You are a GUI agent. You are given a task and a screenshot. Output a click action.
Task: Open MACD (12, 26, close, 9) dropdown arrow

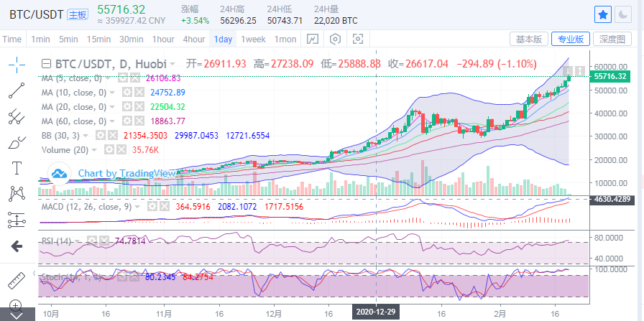click(137, 207)
